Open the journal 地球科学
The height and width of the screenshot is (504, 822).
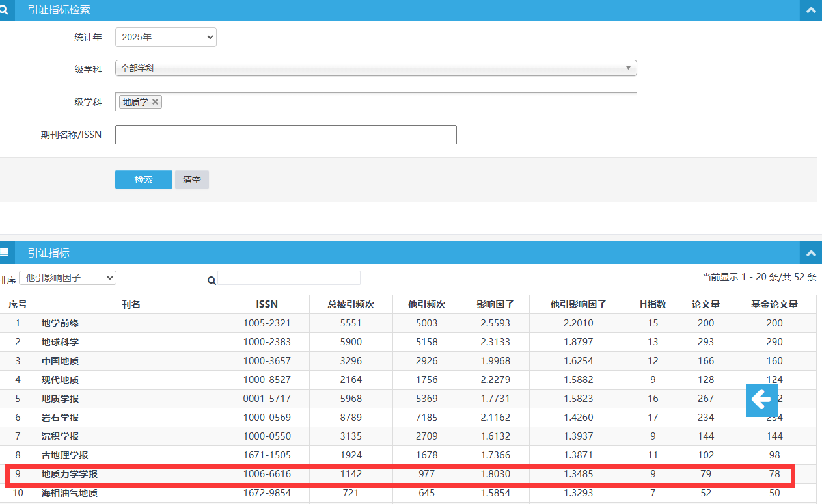[x=60, y=342]
